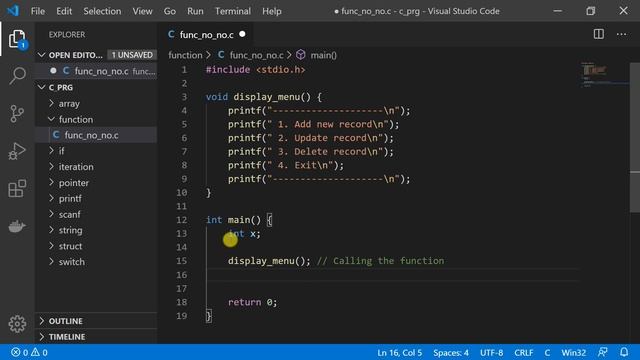Viewport: 640px width, 360px height.
Task: Click the func_no_no.c breadcrumb segment
Action: point(256,55)
